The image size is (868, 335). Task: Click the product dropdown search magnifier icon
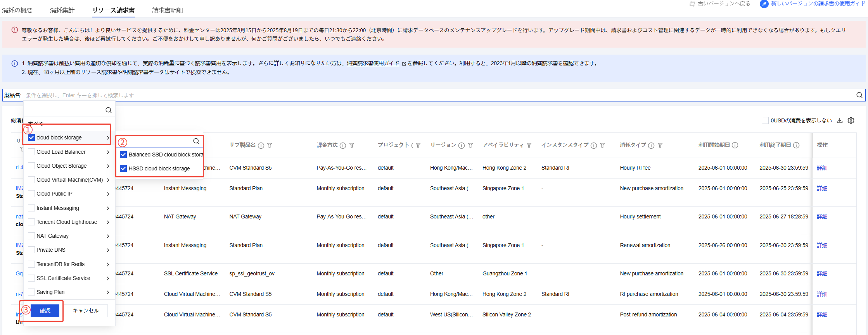pos(109,110)
